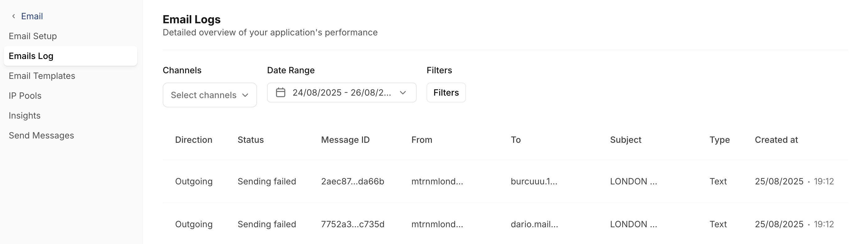Click the back chevron beside Email
The image size is (868, 244).
tap(13, 16)
